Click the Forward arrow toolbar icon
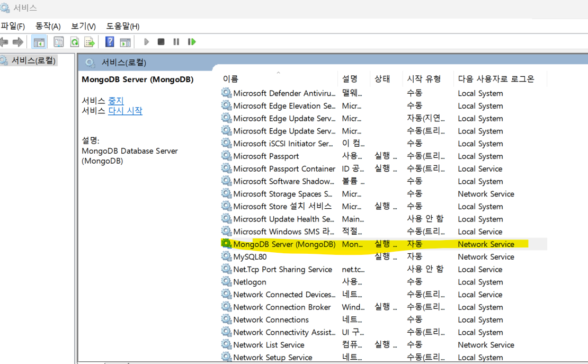The height and width of the screenshot is (364, 588). click(x=17, y=42)
